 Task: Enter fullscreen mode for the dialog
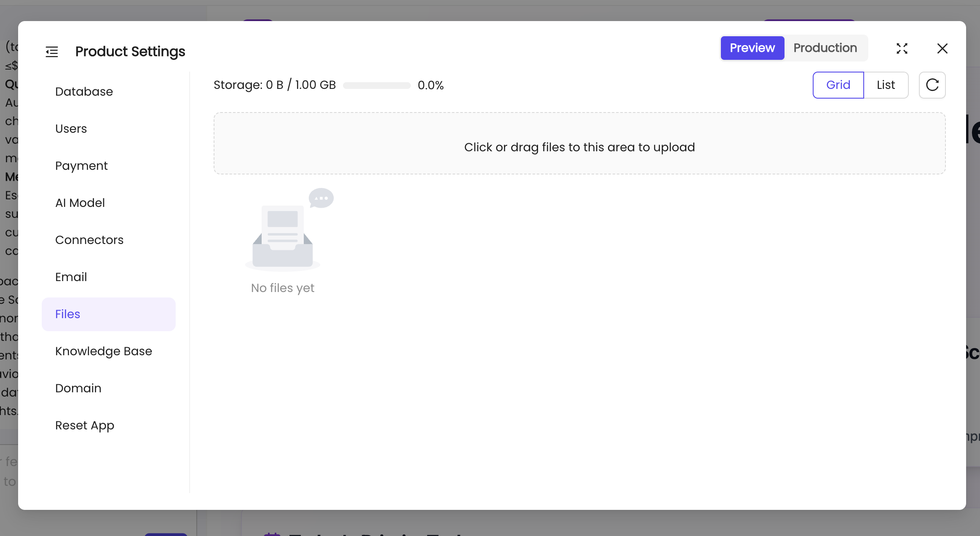pyautogui.click(x=902, y=48)
